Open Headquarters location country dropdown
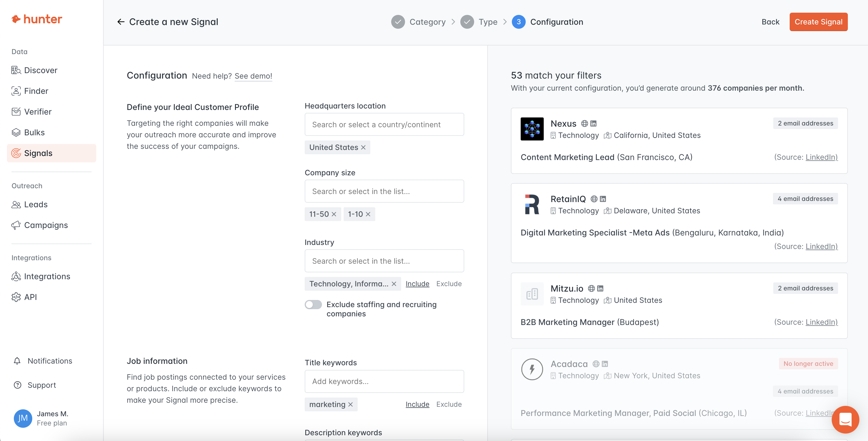The width and height of the screenshot is (868, 441). point(384,125)
